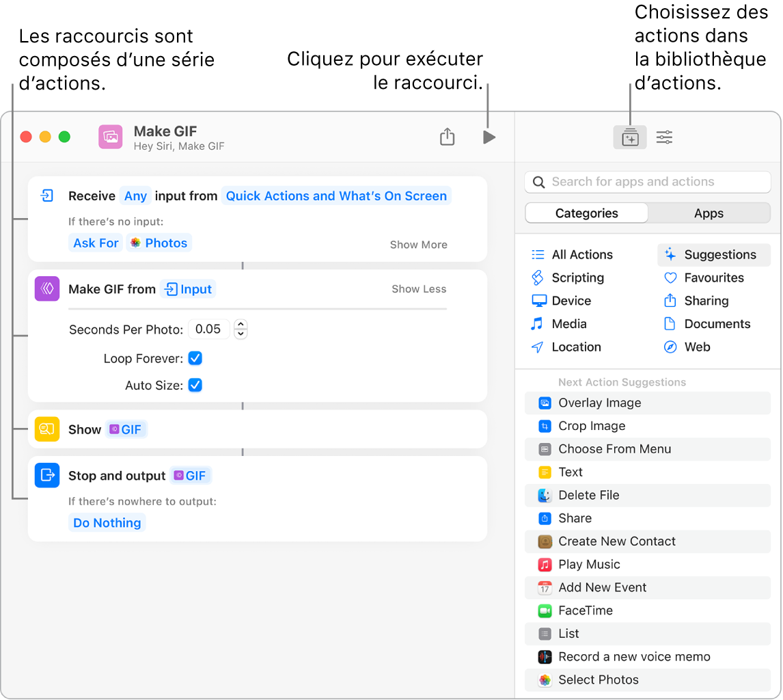Click the Make GIF shortcut icon
The image size is (783, 700).
111,137
